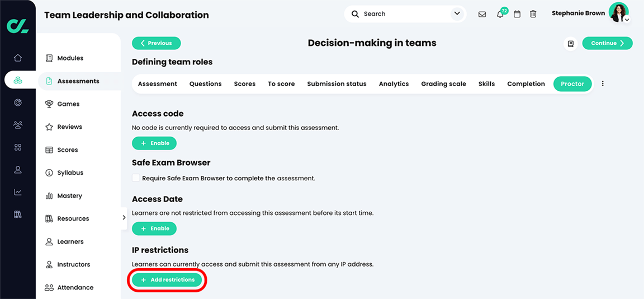This screenshot has width=644, height=299.
Task: Open the users group icon in rail
Action: click(x=18, y=125)
